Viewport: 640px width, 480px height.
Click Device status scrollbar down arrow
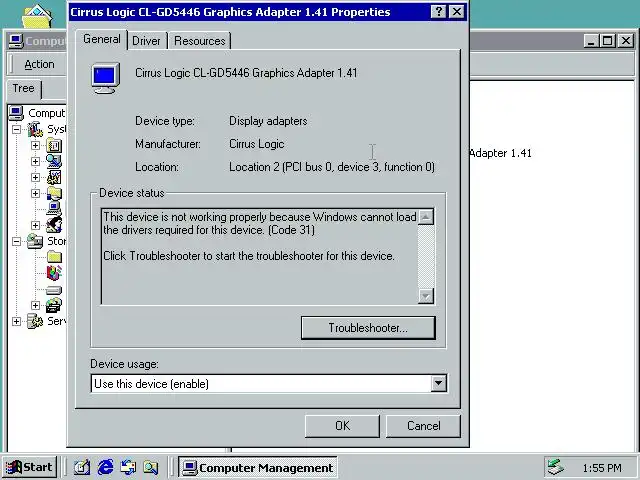[426, 296]
